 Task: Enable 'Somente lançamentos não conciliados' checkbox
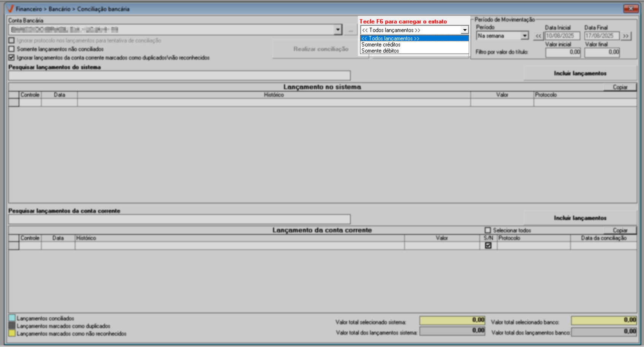tap(11, 49)
